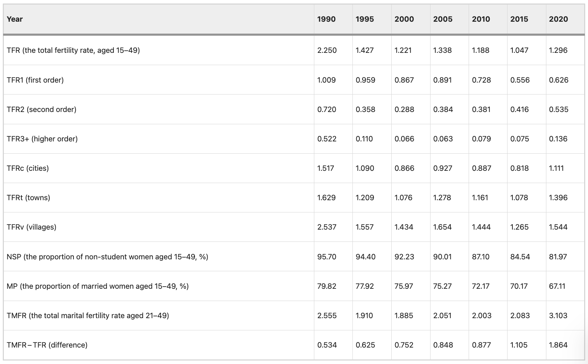Click the 'TFRt (towns)' row label

click(x=28, y=198)
